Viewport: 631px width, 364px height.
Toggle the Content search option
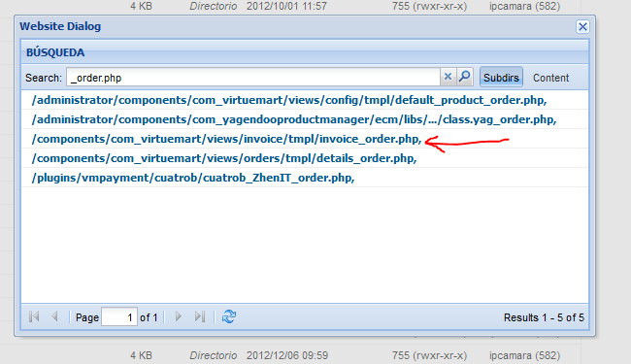(551, 78)
